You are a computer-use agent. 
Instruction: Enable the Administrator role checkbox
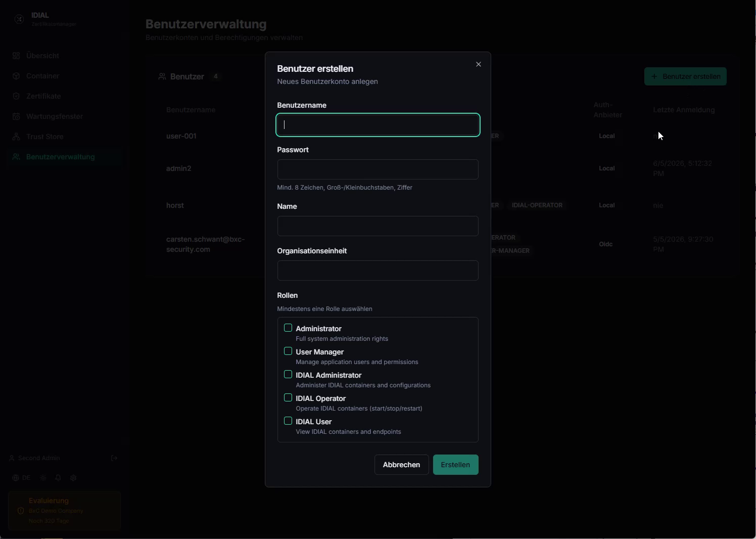coord(288,328)
